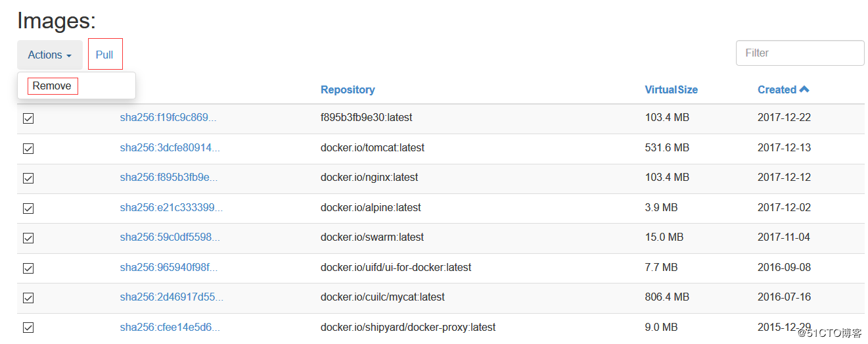This screenshot has height=344, width=868.
Task: Deselect the docker.io/alpine:latest row checkbox
Action: pyautogui.click(x=28, y=209)
